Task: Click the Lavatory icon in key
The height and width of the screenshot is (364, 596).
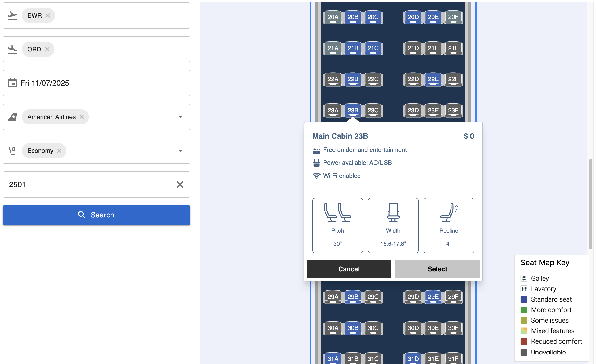Action: (x=524, y=289)
